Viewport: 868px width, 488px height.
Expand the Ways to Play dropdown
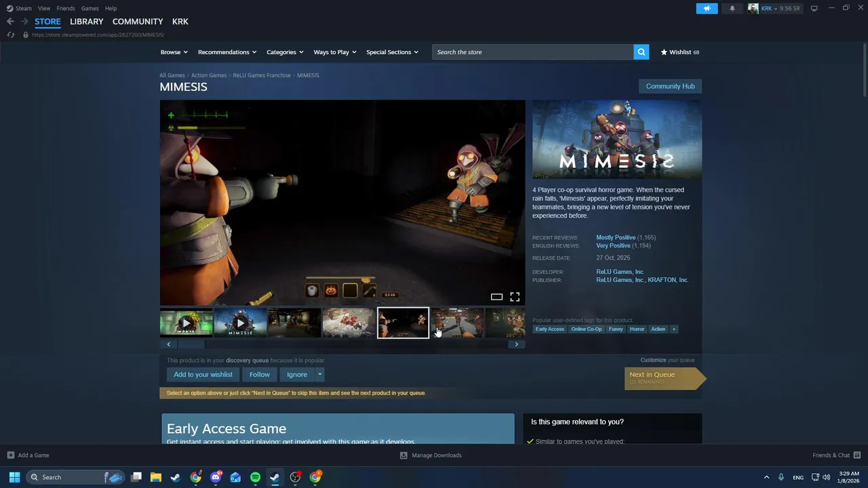[x=335, y=52]
